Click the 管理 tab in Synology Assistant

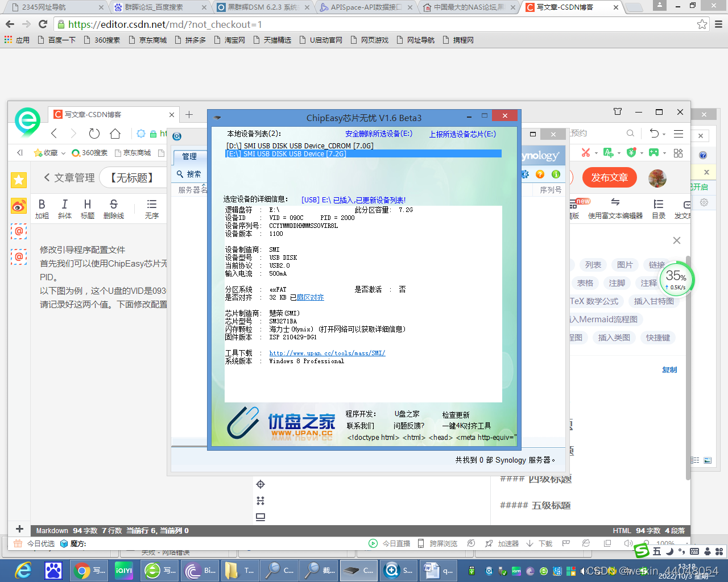click(x=189, y=156)
